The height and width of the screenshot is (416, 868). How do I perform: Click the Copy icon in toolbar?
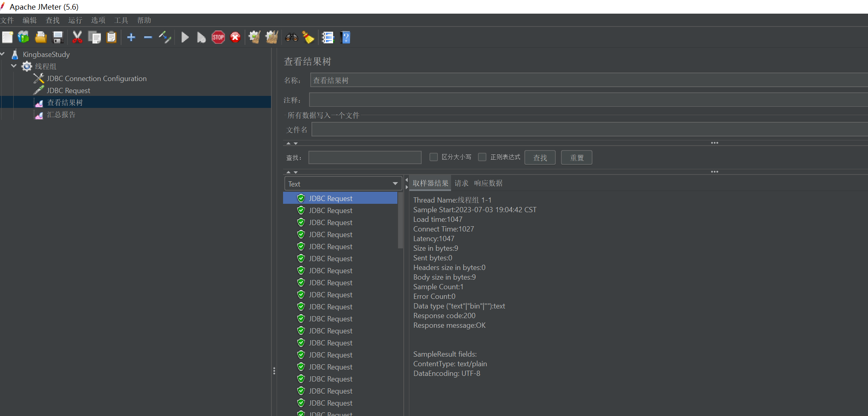(x=95, y=37)
